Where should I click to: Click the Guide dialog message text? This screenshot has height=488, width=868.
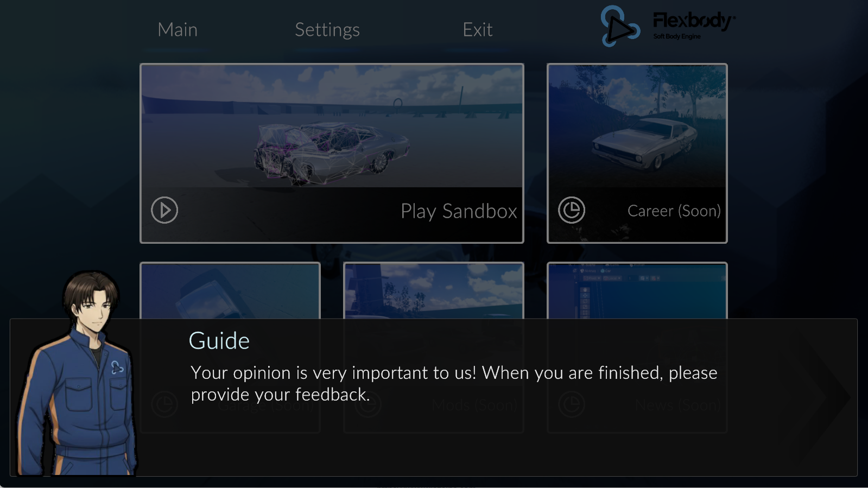click(454, 384)
